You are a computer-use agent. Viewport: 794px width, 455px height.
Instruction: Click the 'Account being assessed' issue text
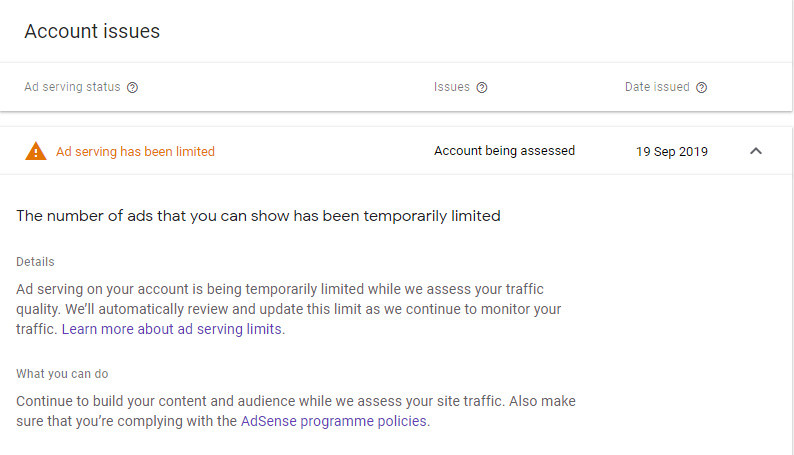504,151
